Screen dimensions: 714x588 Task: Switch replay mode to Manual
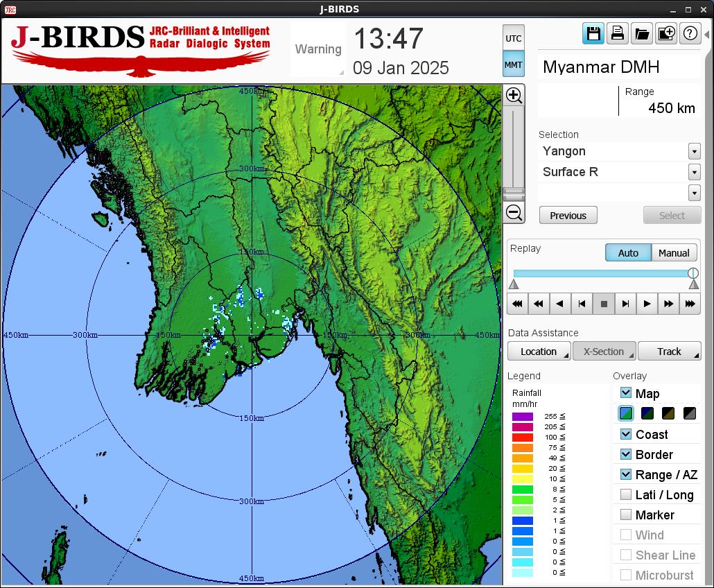click(674, 253)
